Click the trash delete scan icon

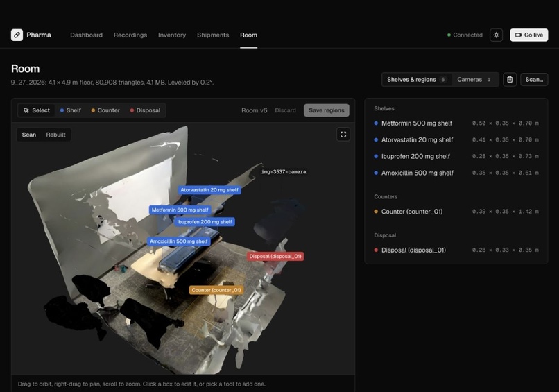pyautogui.click(x=510, y=80)
